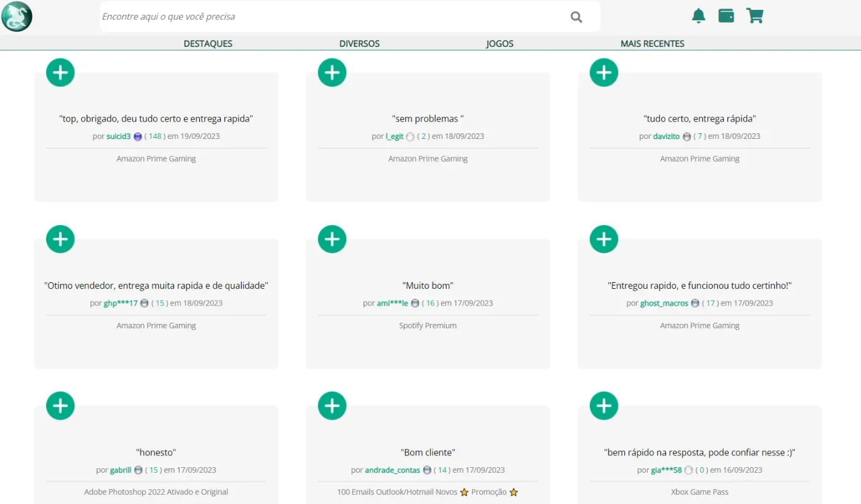This screenshot has height=504, width=861.
Task: Open Amazon Prime Gaming under suicid3's review
Action: pos(156,159)
